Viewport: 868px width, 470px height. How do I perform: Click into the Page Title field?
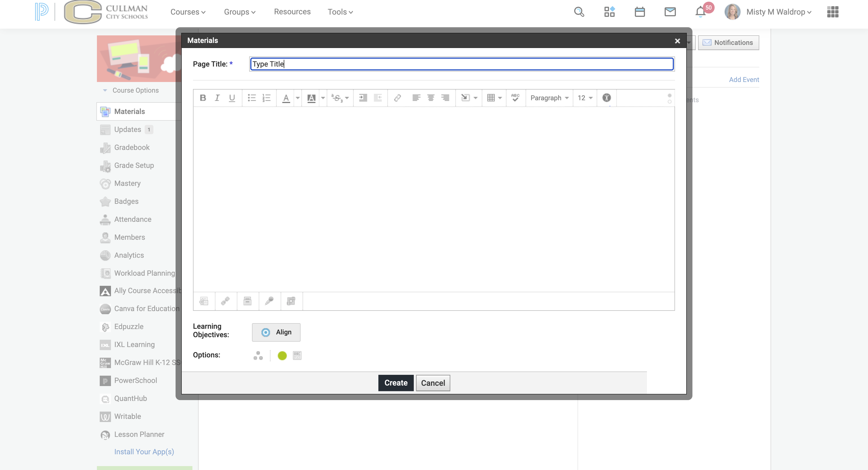click(x=462, y=64)
